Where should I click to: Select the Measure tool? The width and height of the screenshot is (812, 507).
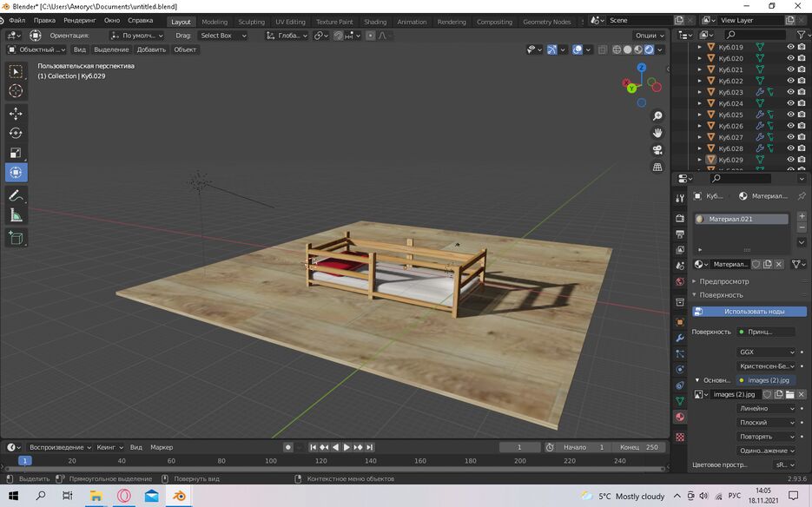coord(16,215)
